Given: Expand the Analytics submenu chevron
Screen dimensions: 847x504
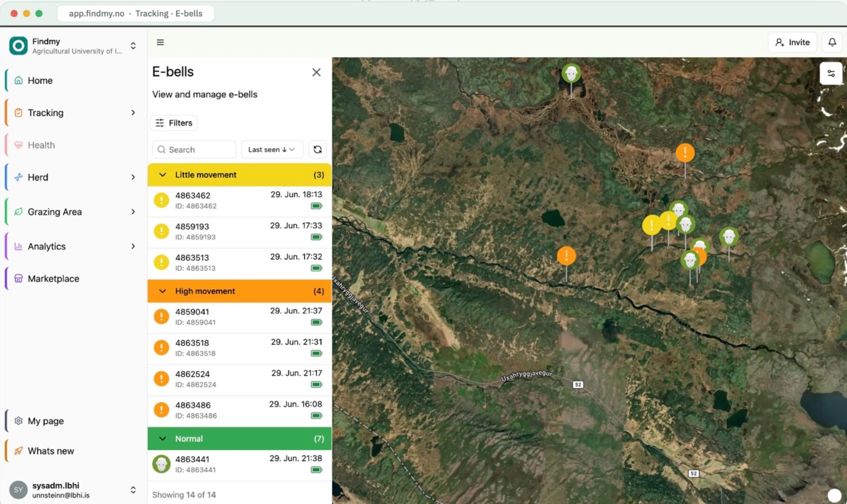Looking at the screenshot, I should point(133,246).
